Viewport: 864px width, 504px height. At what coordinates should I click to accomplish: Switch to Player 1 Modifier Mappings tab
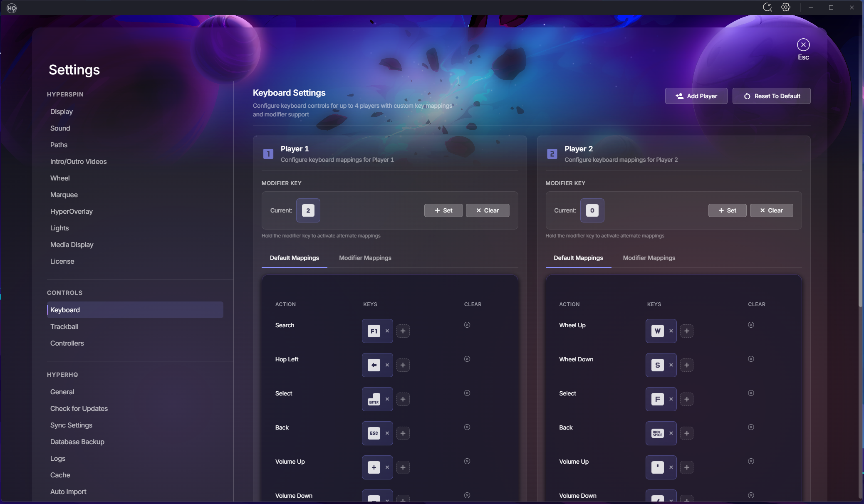(x=365, y=258)
